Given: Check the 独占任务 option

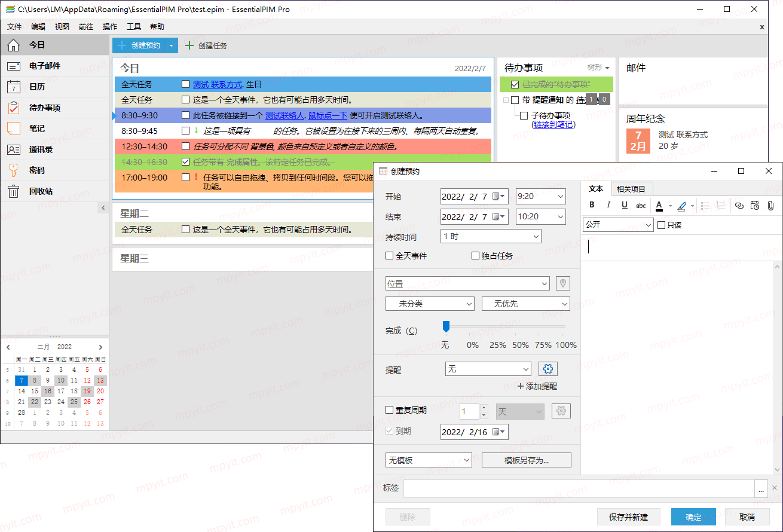Looking at the screenshot, I should point(476,256).
